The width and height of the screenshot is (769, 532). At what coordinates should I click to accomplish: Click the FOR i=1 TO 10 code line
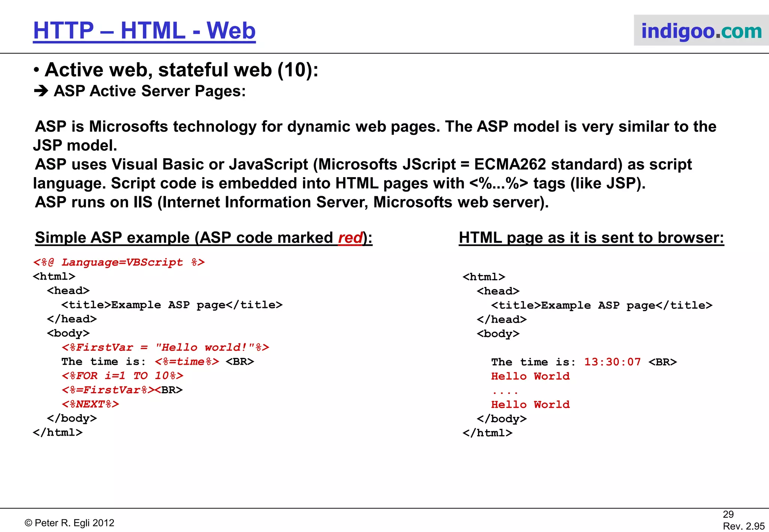click(x=122, y=376)
